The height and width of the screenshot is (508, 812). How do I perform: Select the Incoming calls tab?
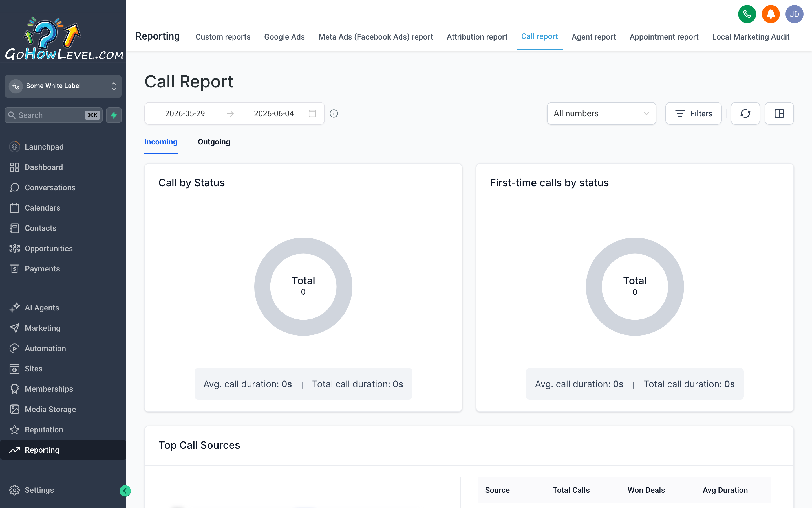pyautogui.click(x=161, y=142)
